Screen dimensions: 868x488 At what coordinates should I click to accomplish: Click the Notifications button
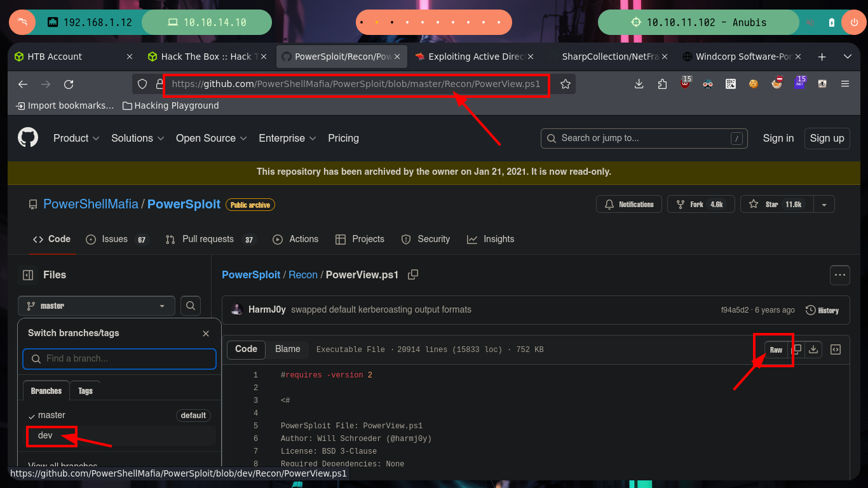[x=629, y=205]
